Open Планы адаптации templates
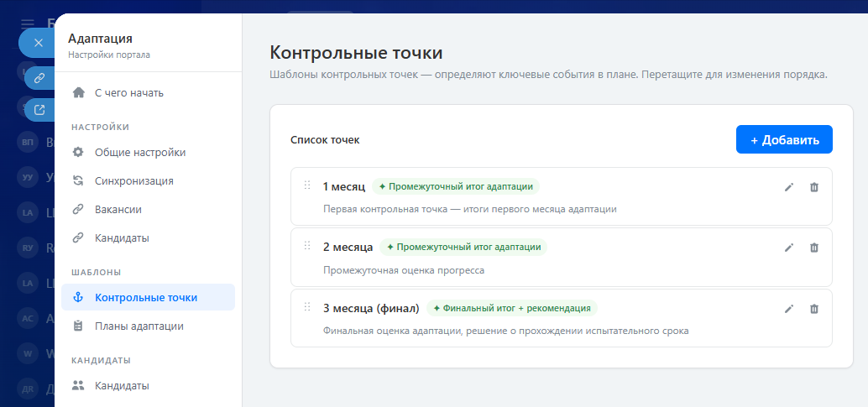Image resolution: width=868 pixels, height=407 pixels. [x=148, y=326]
